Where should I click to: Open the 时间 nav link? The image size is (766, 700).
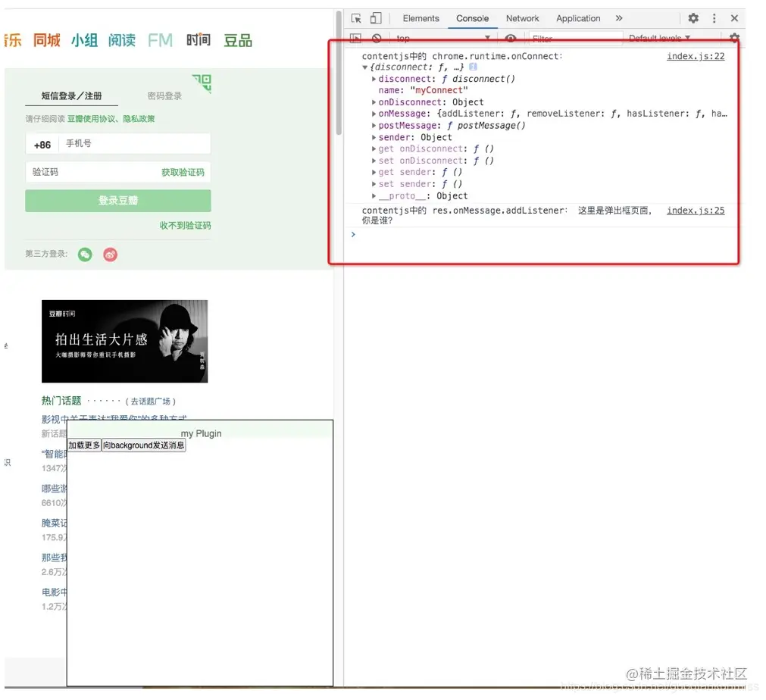[x=199, y=40]
